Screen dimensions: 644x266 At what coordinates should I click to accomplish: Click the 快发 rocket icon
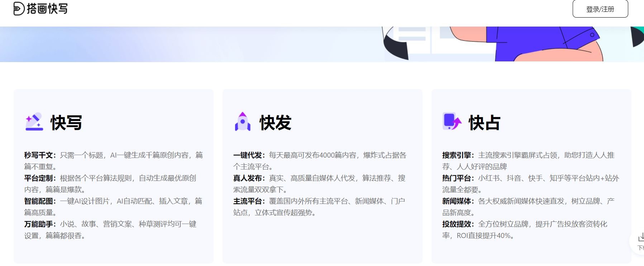[243, 122]
